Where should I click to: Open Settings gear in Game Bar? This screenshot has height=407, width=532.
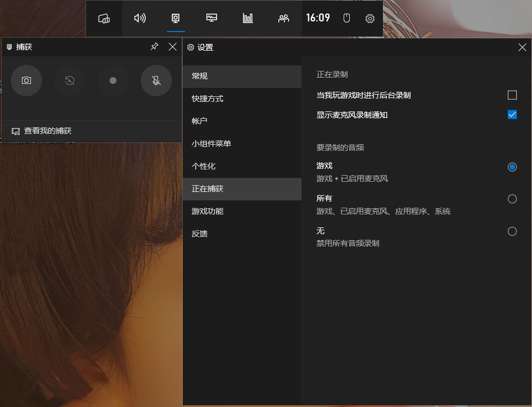click(370, 19)
